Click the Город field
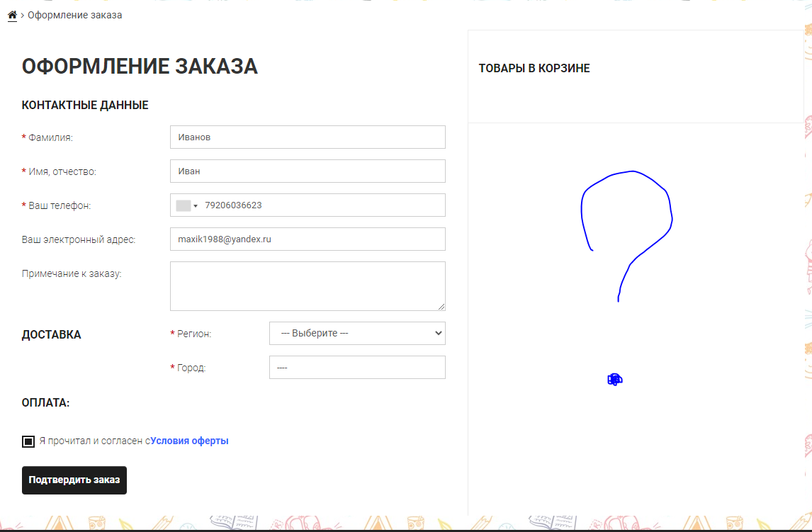The image size is (812, 532). [x=357, y=368]
